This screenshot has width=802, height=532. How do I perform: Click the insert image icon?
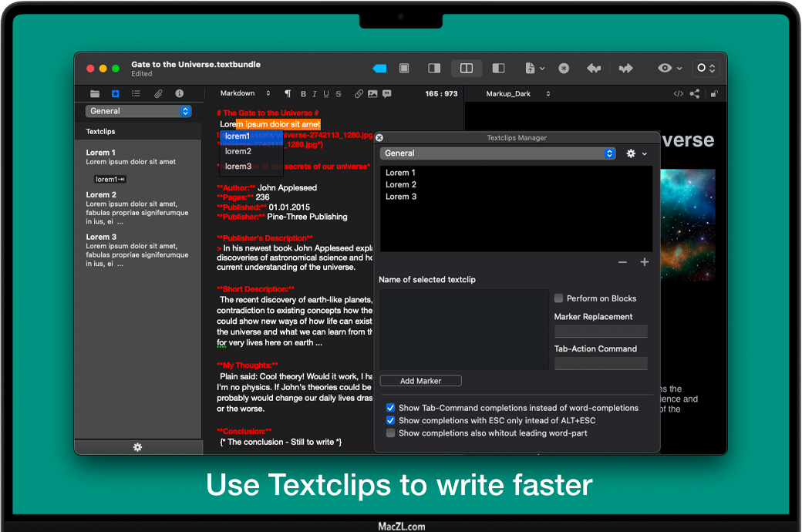(372, 94)
